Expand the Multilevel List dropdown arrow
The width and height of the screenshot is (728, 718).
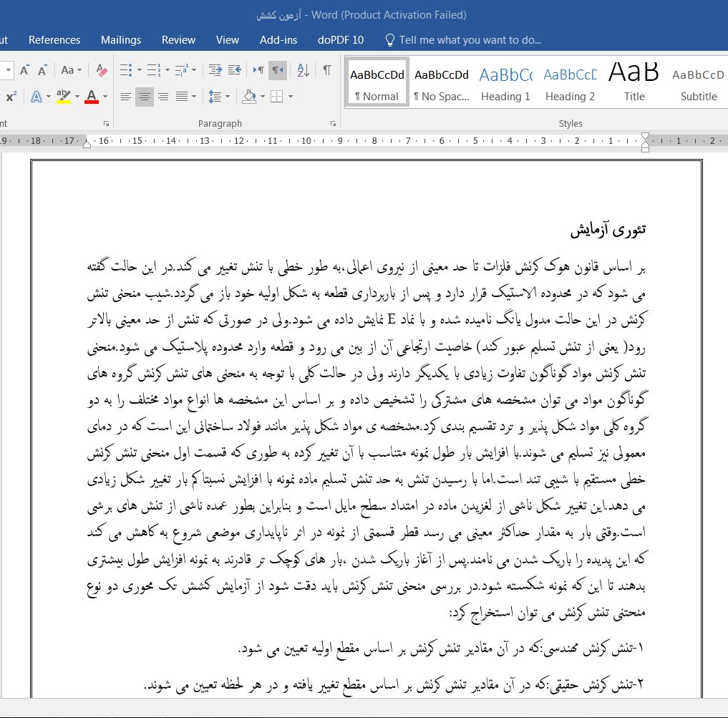pos(194,70)
